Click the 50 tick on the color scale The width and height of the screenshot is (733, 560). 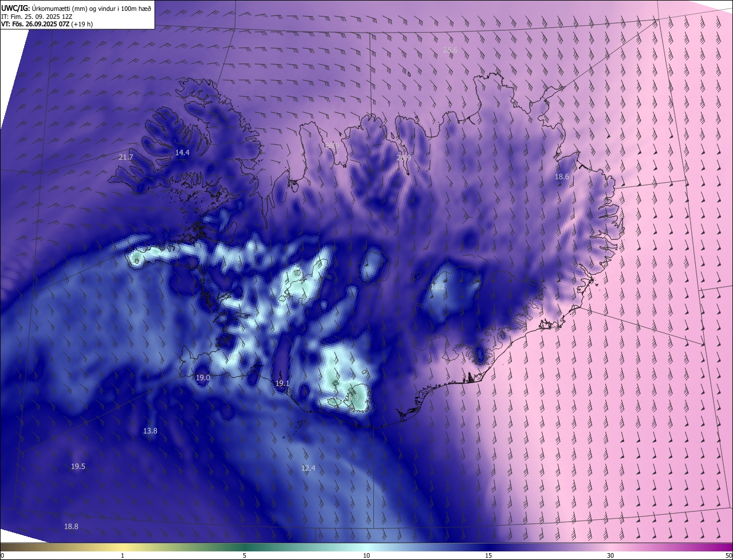click(728, 555)
